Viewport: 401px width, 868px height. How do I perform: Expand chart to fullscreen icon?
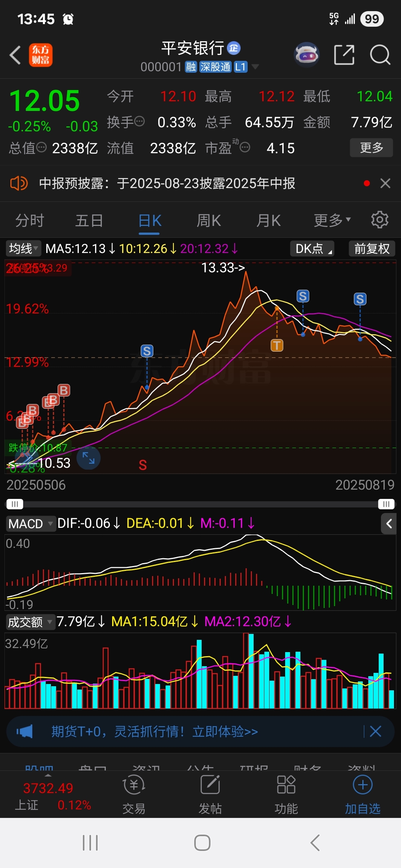point(88,458)
